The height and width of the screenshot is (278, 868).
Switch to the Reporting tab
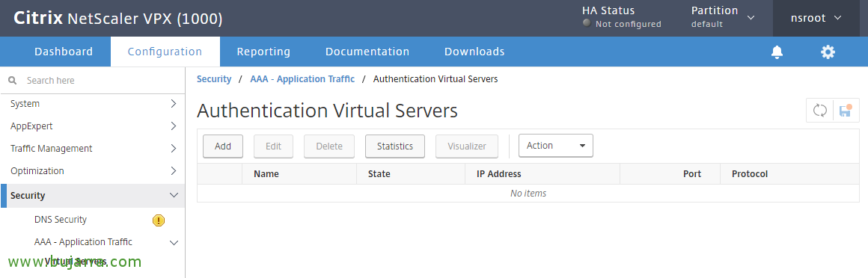pyautogui.click(x=263, y=52)
